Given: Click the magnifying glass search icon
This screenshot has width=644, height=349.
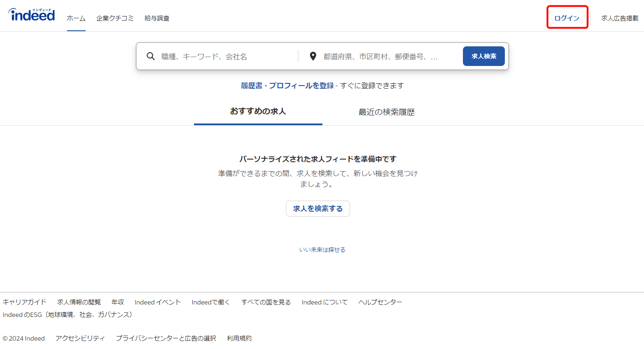Looking at the screenshot, I should pos(150,56).
